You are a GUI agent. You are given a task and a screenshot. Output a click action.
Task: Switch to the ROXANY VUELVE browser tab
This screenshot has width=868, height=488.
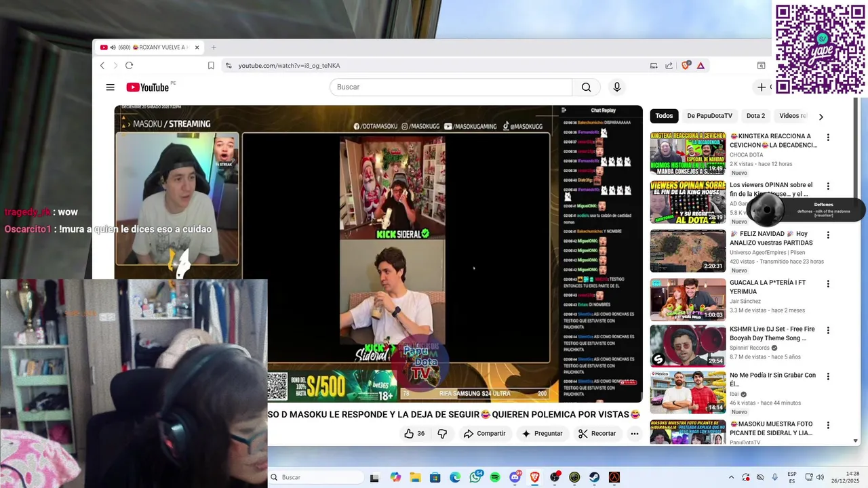click(149, 47)
